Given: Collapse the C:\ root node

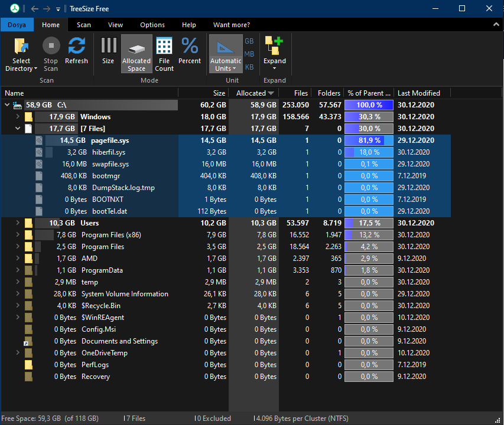Looking at the screenshot, I should 7,104.
